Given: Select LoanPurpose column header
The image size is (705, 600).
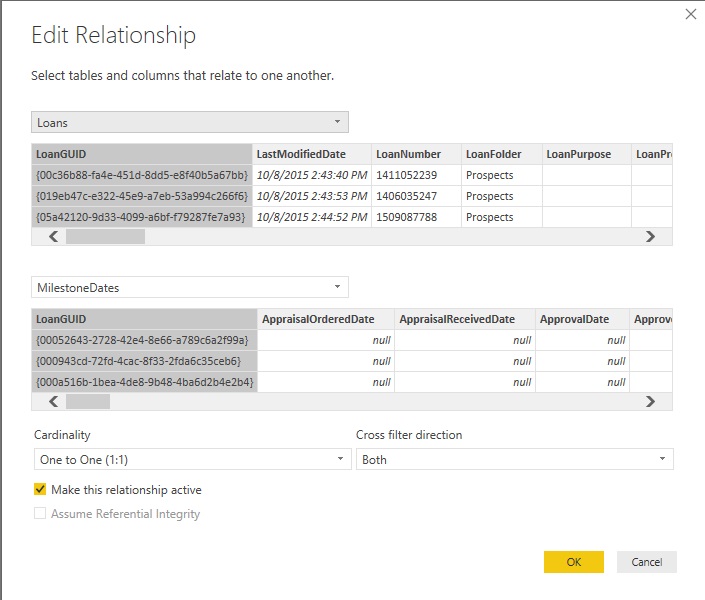Looking at the screenshot, I should (x=587, y=154).
